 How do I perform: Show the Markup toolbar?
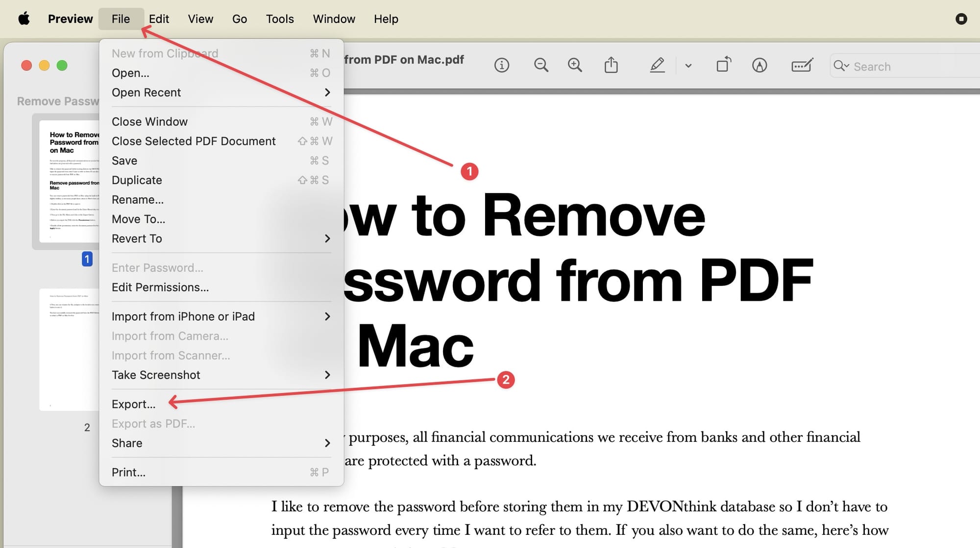(759, 65)
